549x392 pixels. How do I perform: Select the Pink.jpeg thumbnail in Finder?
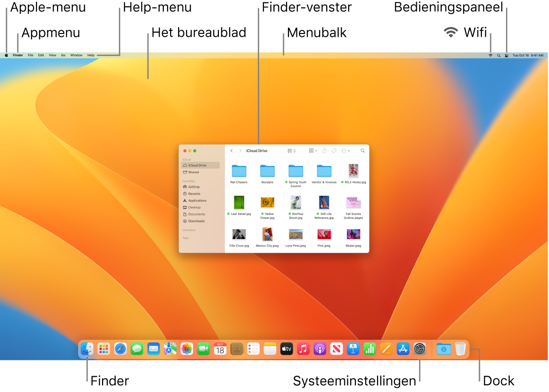(x=324, y=235)
